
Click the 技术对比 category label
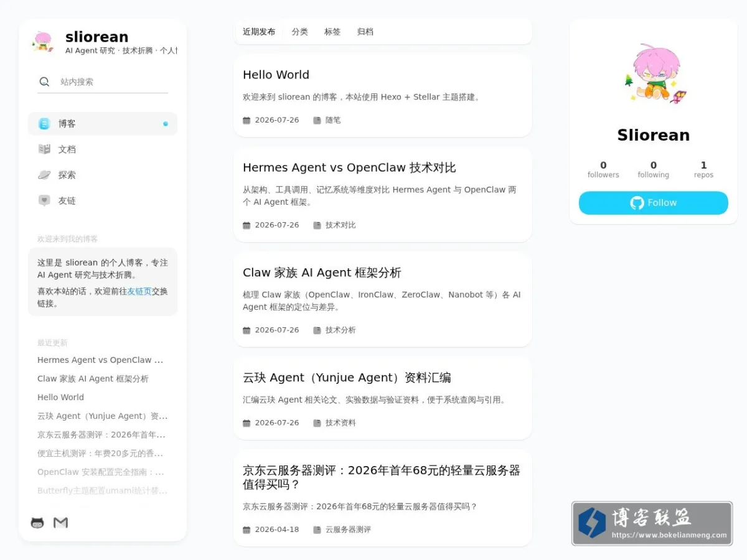(341, 225)
